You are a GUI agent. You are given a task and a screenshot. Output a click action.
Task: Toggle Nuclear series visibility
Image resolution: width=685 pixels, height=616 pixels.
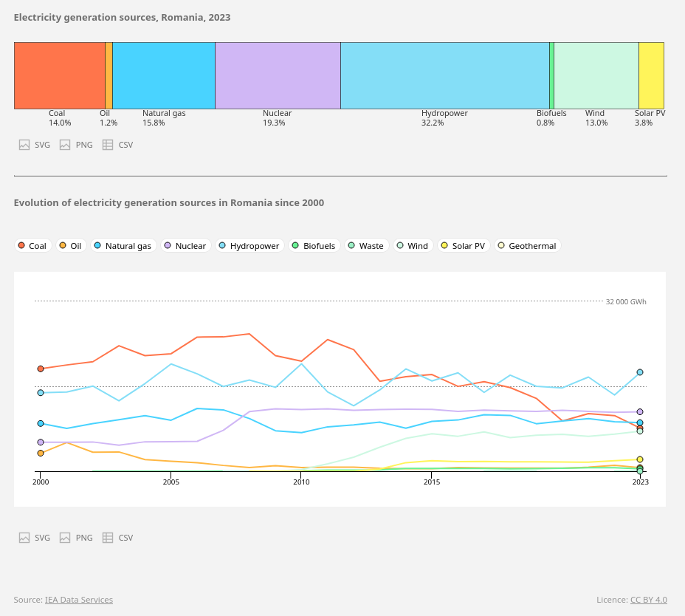pos(185,246)
